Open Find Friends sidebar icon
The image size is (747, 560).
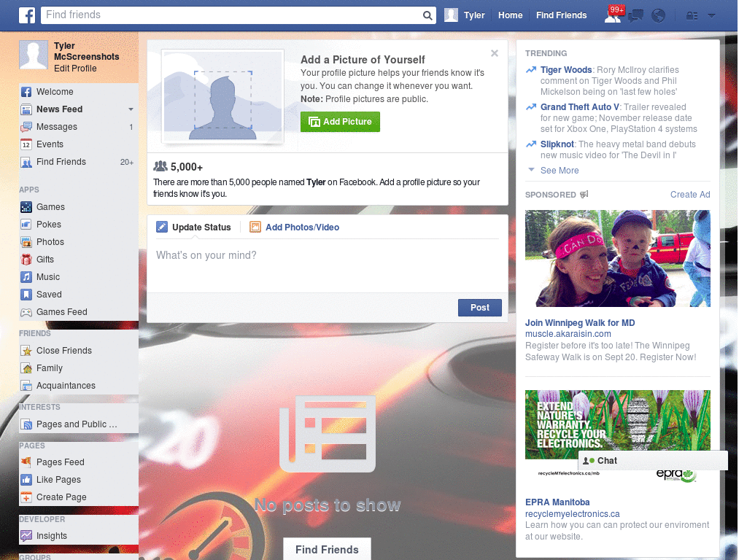coord(26,162)
